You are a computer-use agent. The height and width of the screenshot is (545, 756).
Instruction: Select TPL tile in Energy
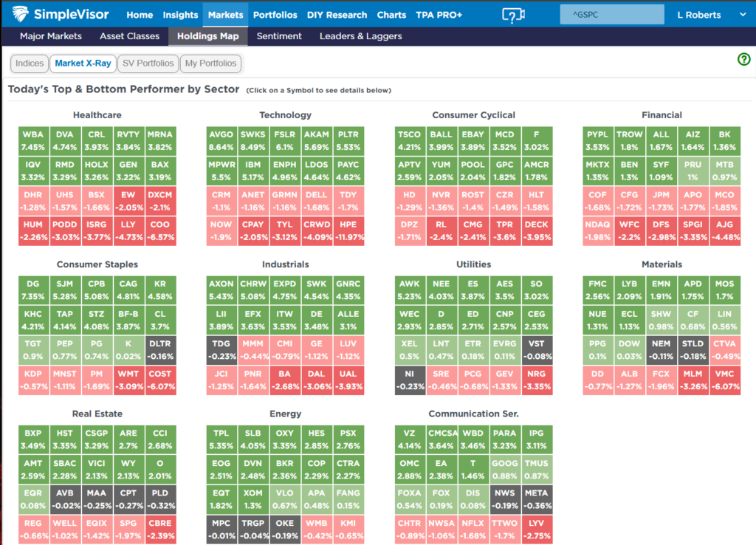point(221,439)
